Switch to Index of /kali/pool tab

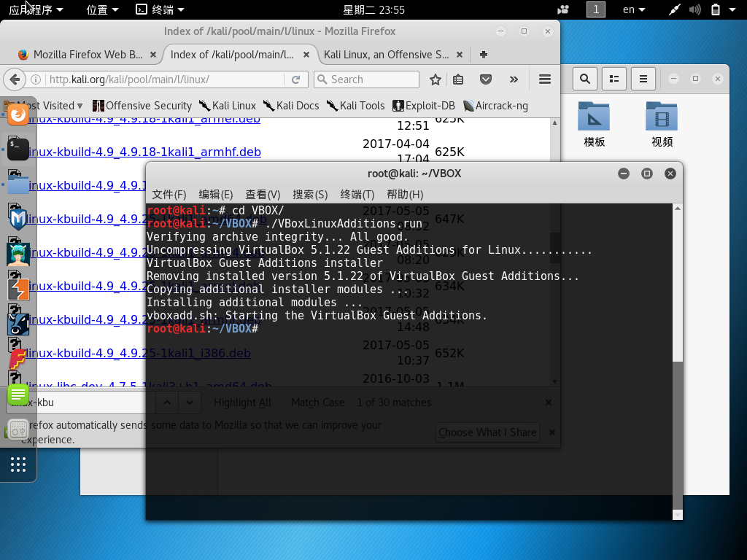point(232,54)
